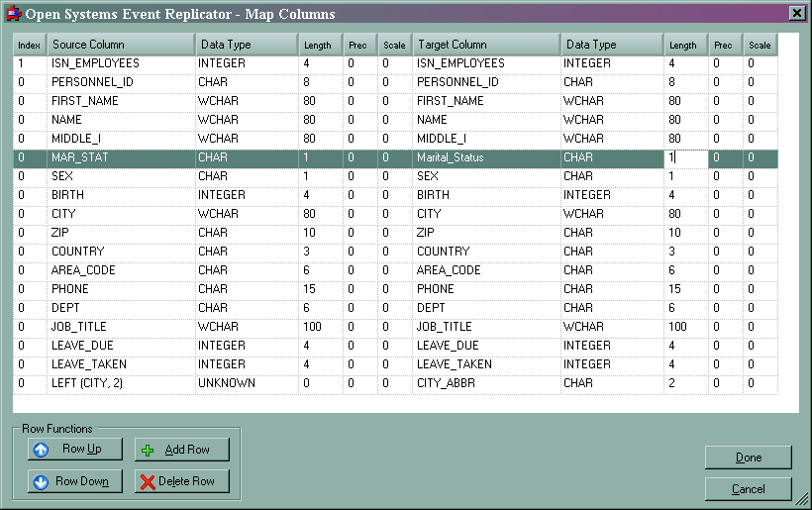Select the source BIRTH cell
The height and width of the screenshot is (510, 812).
pos(121,195)
